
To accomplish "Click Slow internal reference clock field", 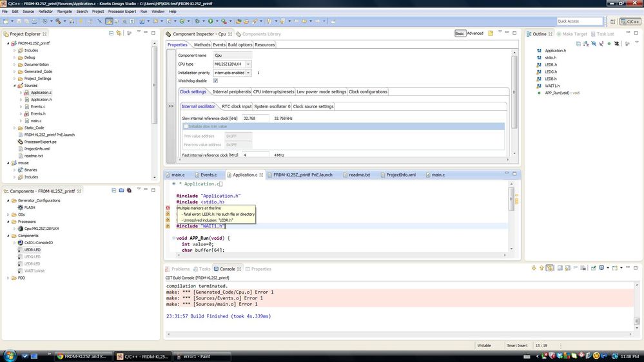I will [255, 119].
